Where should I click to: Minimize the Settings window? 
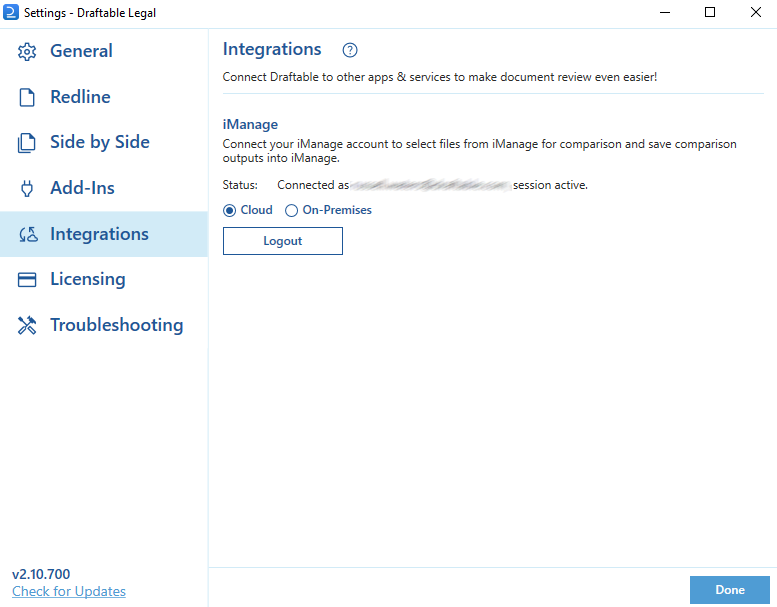(665, 12)
